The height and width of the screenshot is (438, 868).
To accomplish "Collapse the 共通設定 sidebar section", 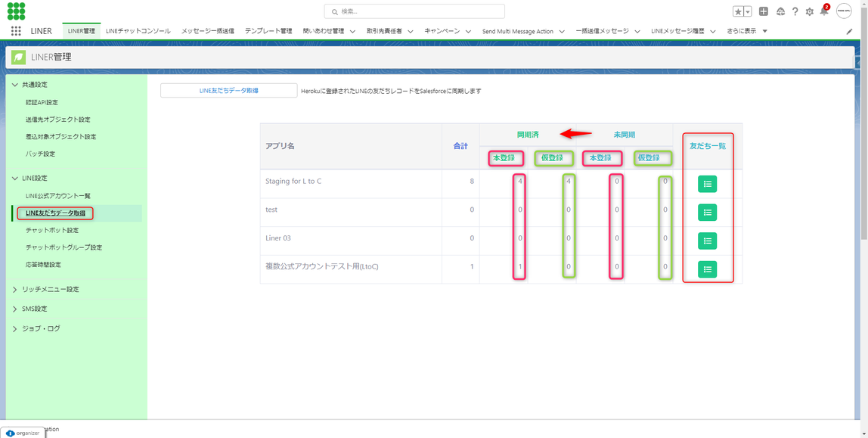I will point(15,85).
